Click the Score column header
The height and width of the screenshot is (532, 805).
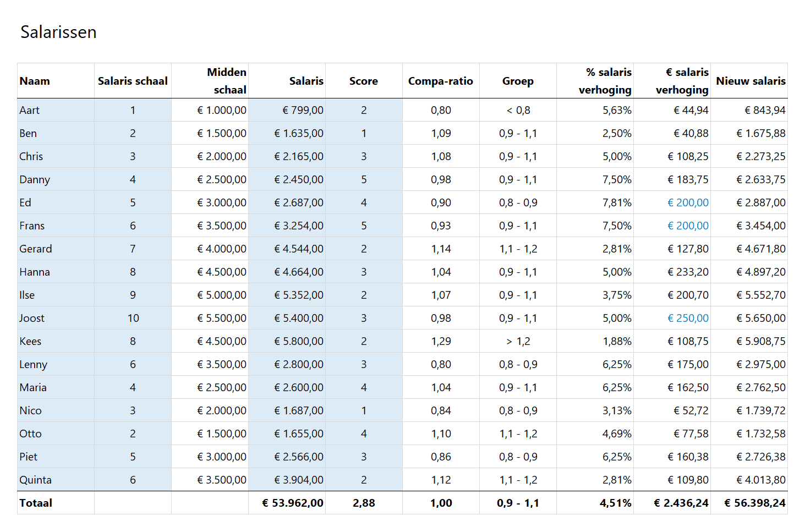click(363, 80)
